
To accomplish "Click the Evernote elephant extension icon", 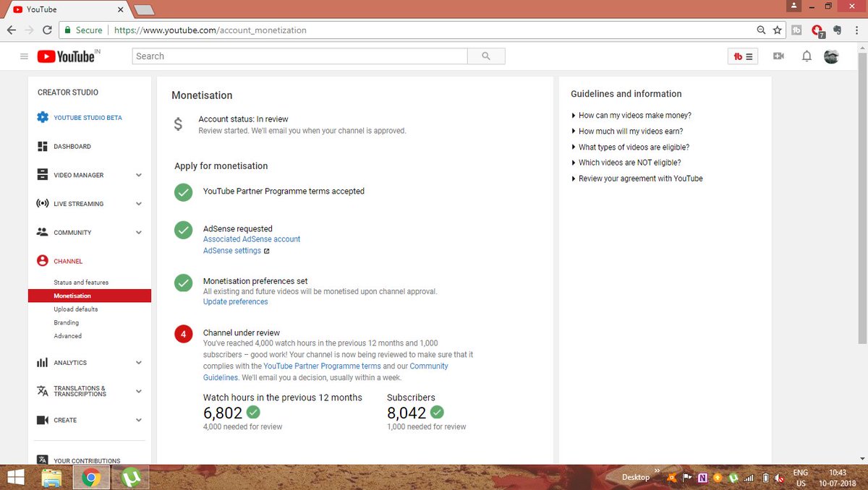I will click(x=837, y=30).
